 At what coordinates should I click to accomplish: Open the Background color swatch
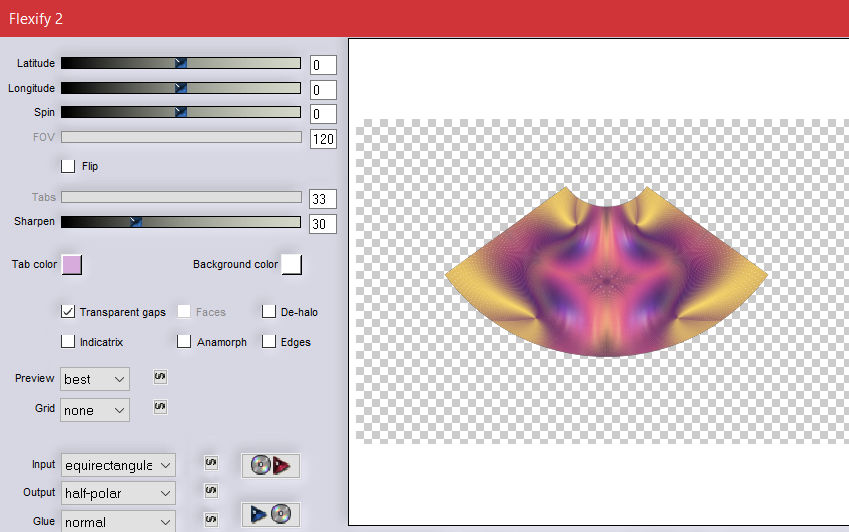pos(292,265)
